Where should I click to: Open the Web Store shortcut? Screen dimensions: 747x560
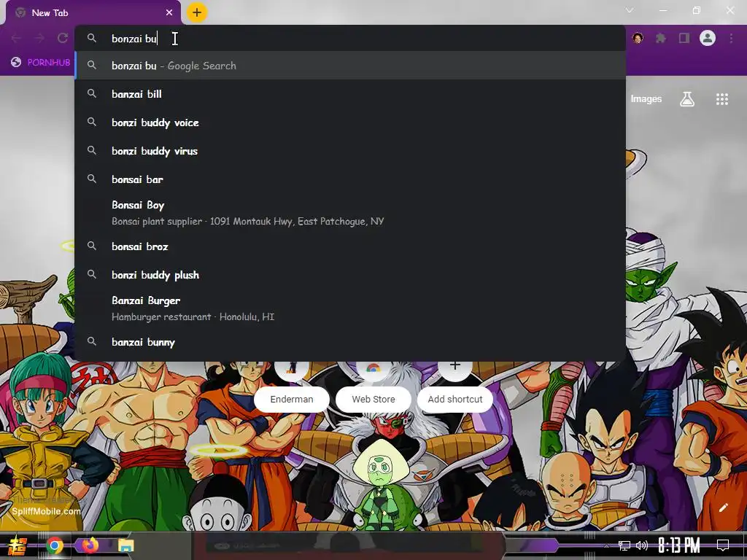tap(373, 386)
